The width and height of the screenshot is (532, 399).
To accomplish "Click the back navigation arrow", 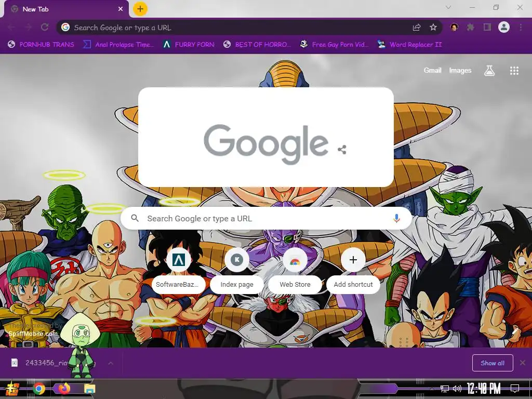I will coord(11,27).
